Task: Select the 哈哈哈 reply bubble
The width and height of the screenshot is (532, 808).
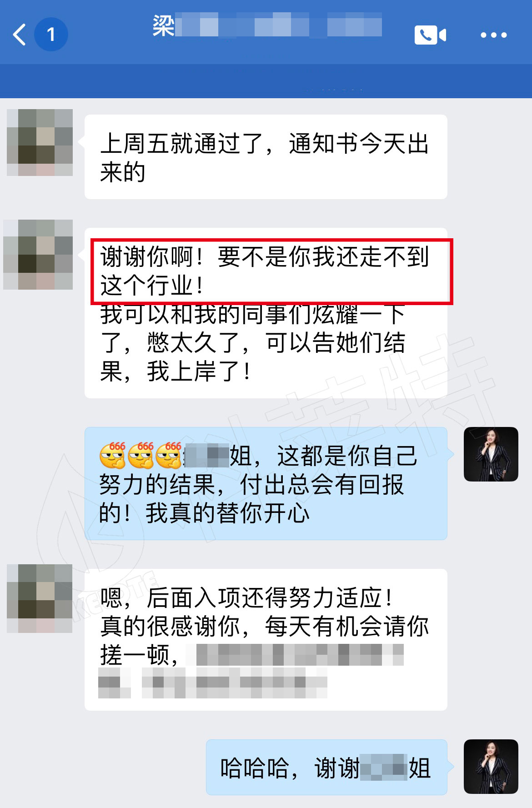Action: (326, 767)
